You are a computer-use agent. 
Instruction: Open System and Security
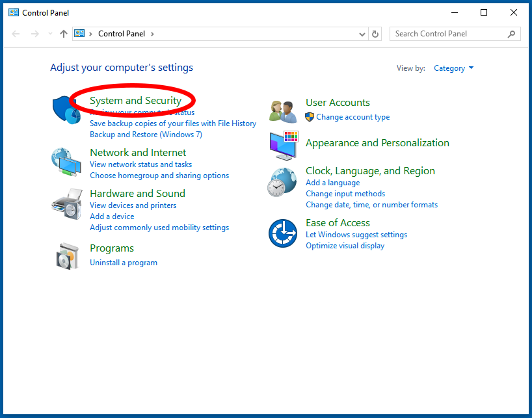[136, 100]
